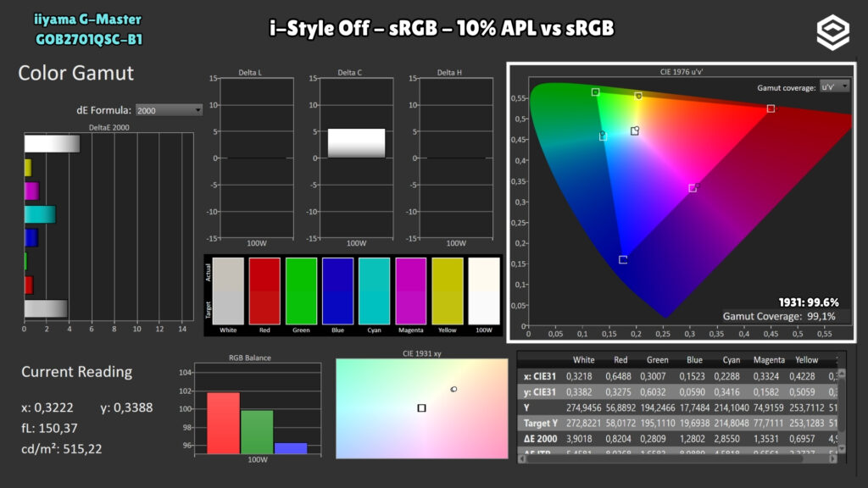Click table cell value 2,8550

726,439
